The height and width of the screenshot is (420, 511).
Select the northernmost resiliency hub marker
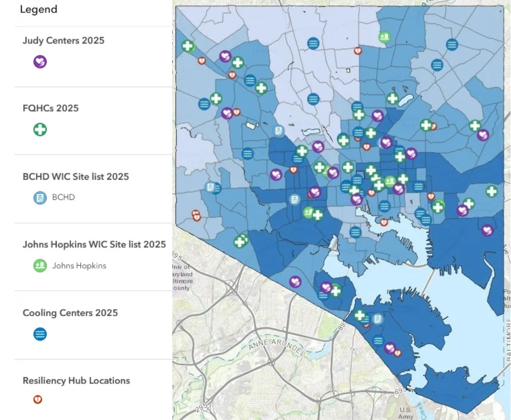coord(358,51)
